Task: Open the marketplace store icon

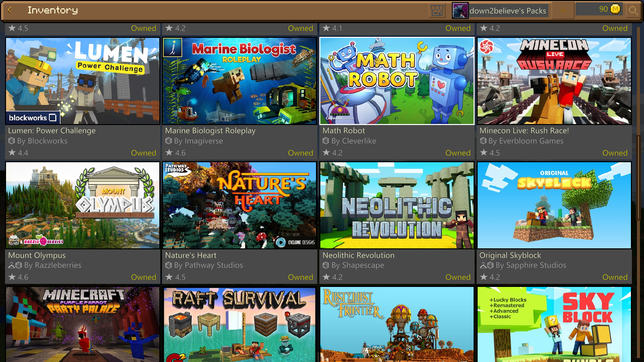Action: (437, 11)
